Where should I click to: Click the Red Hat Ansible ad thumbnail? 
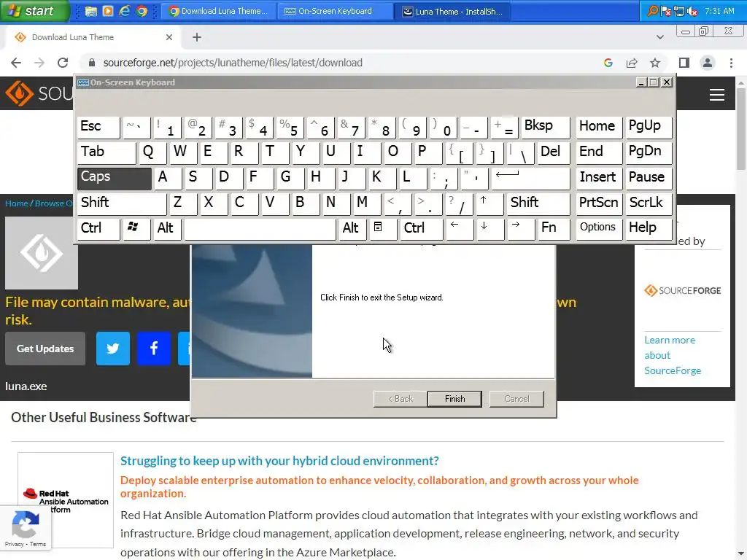pos(66,500)
